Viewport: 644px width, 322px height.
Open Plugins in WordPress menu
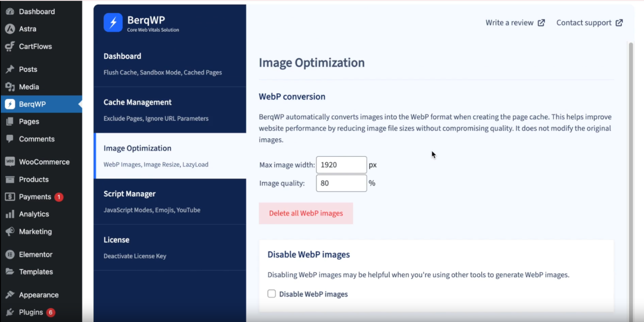click(31, 312)
